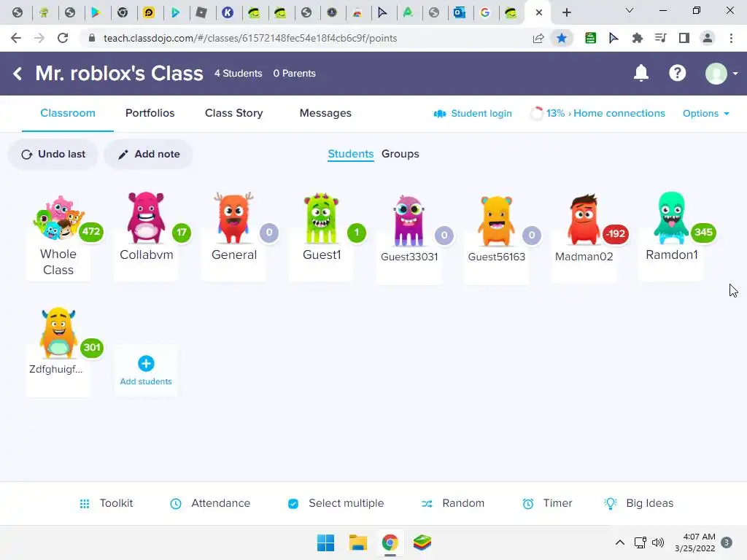Image resolution: width=747 pixels, height=560 pixels.
Task: Open a new browser tab
Action: [x=566, y=12]
